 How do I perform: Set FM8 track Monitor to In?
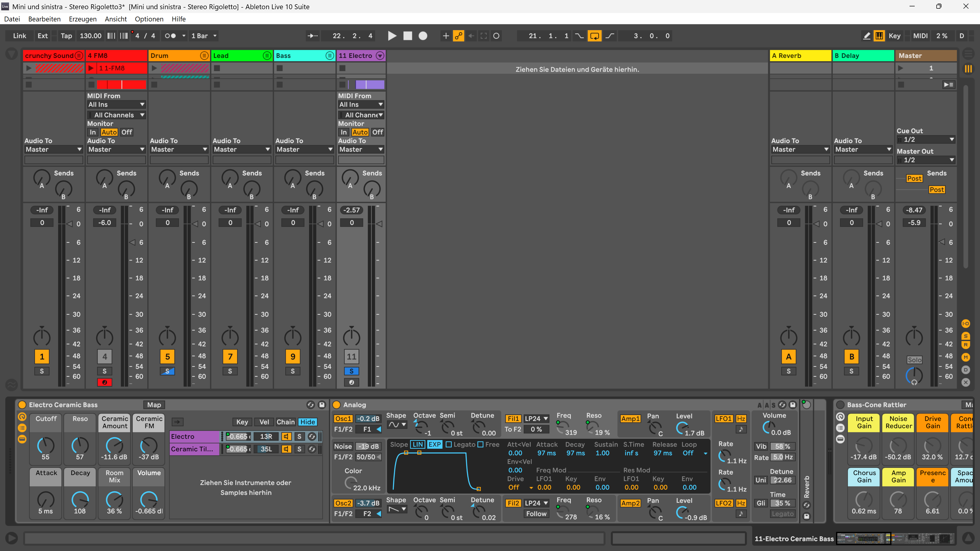(92, 132)
